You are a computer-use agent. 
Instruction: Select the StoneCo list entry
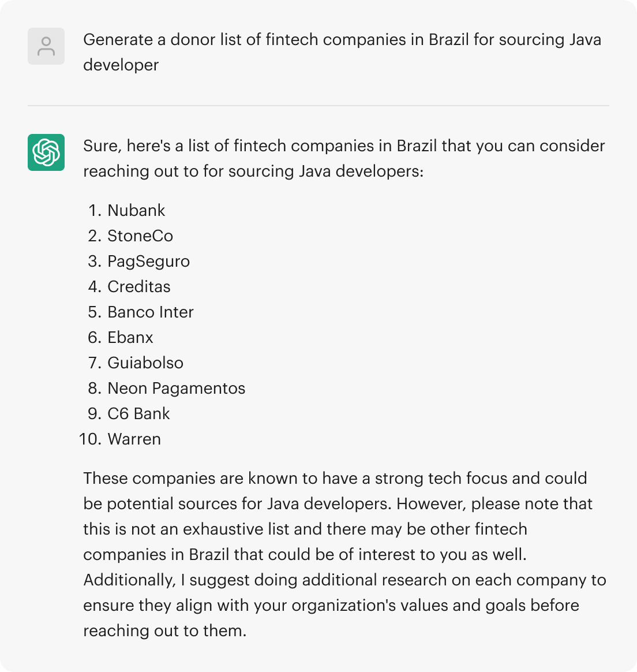click(140, 236)
